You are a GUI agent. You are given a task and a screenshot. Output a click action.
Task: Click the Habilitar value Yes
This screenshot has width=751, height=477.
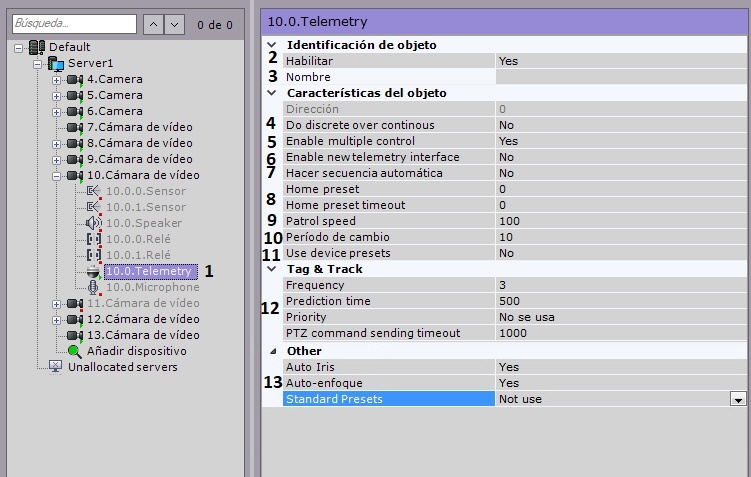(621, 61)
